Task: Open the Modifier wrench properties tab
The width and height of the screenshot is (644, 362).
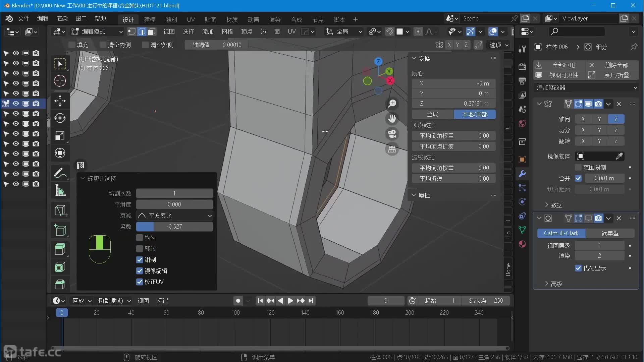Action: [522, 174]
